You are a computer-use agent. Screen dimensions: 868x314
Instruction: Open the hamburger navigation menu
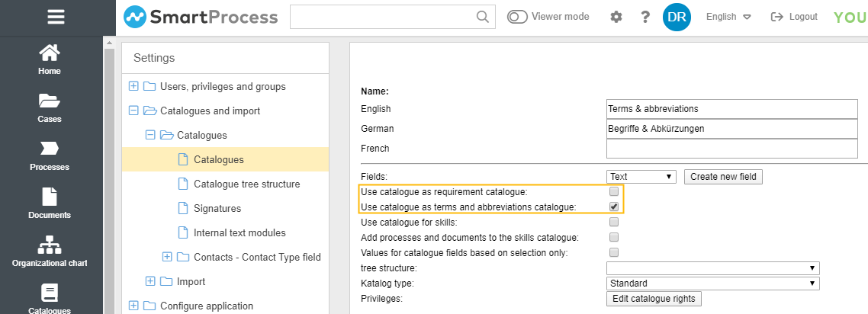click(56, 17)
